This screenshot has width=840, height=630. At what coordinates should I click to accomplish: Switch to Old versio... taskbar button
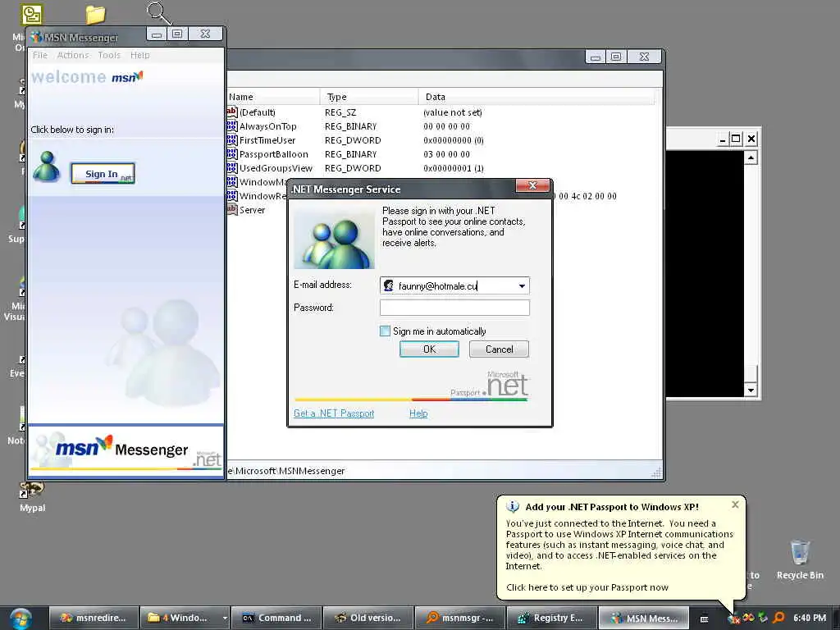tap(368, 618)
